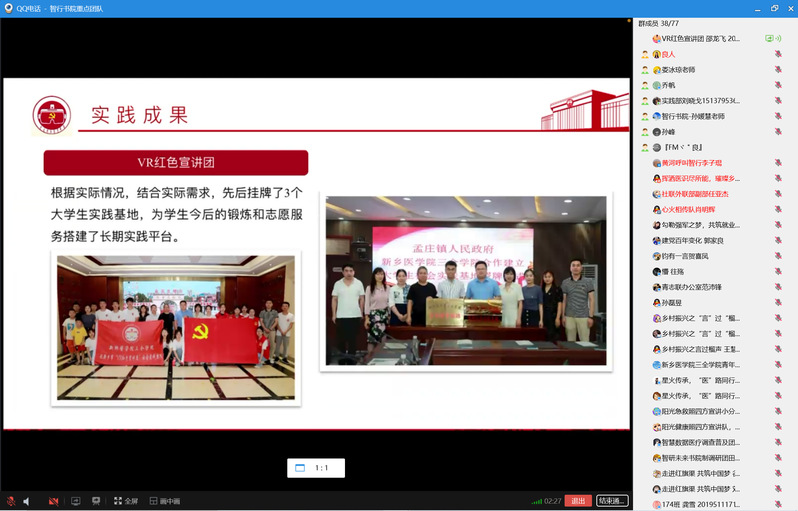Screen dimensions: 798x511
Task: Switch to picture-in-picture 画中画
Action: (162, 501)
